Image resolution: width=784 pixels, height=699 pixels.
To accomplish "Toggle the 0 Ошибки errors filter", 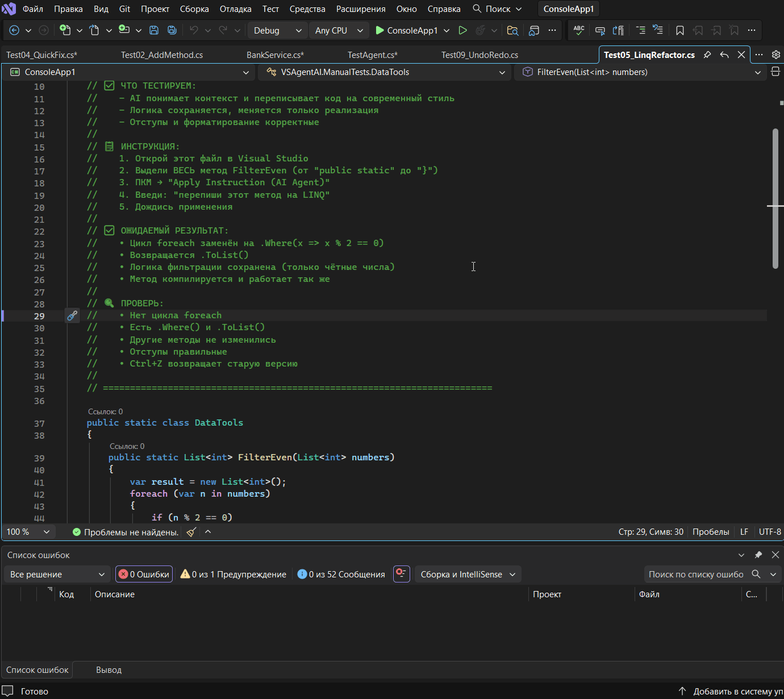I will tap(144, 574).
